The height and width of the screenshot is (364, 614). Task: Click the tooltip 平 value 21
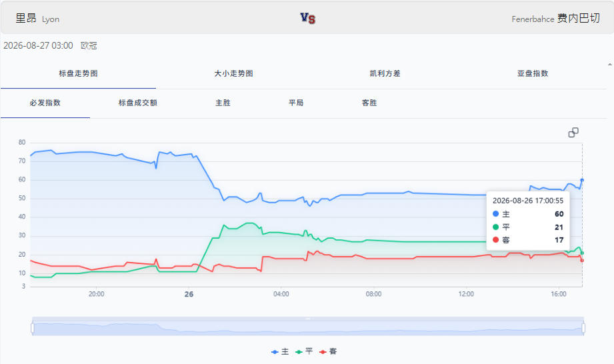559,227
